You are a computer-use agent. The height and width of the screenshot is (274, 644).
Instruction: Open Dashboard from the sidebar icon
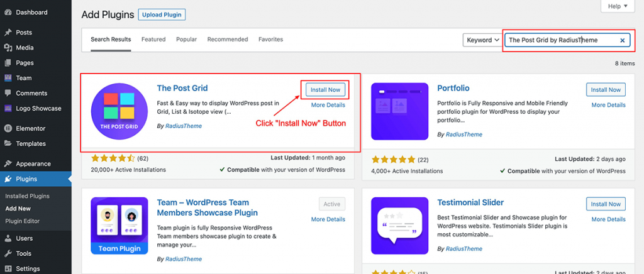(x=8, y=13)
